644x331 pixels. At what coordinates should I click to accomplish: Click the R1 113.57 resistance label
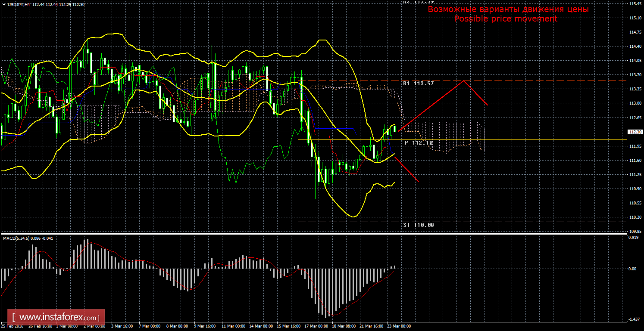419,83
